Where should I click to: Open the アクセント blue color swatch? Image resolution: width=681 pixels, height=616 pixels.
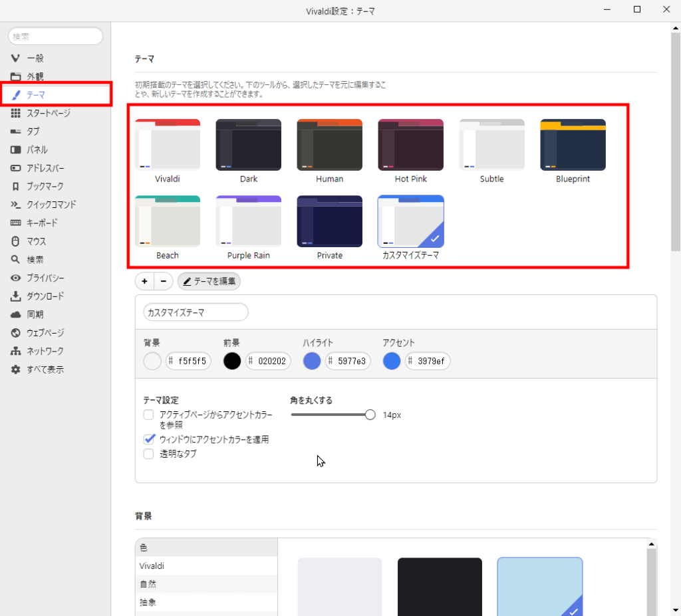click(x=392, y=361)
